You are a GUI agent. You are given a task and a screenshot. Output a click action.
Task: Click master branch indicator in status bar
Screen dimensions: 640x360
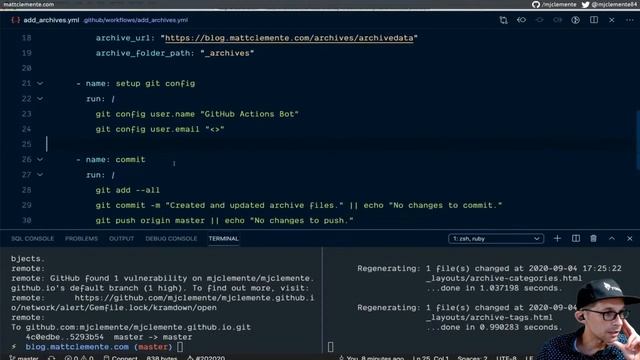(x=24, y=358)
